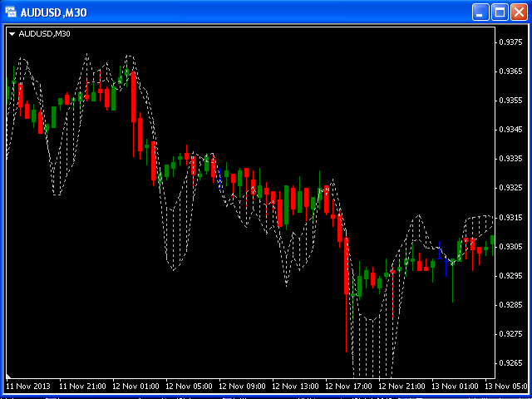This screenshot has height=399, width=532.
Task: Click the 13 Nov 01:00 time label
Action: coord(456,386)
